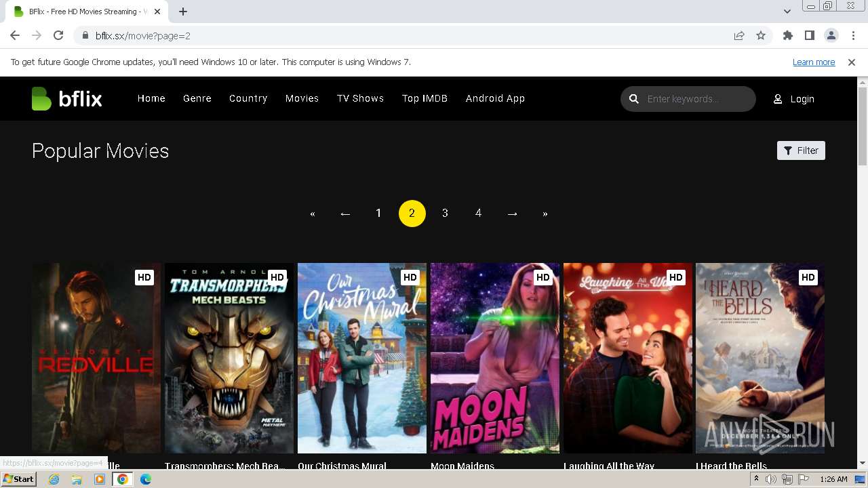
Task: Open Microsoft Edge from taskbar
Action: pyautogui.click(x=146, y=479)
